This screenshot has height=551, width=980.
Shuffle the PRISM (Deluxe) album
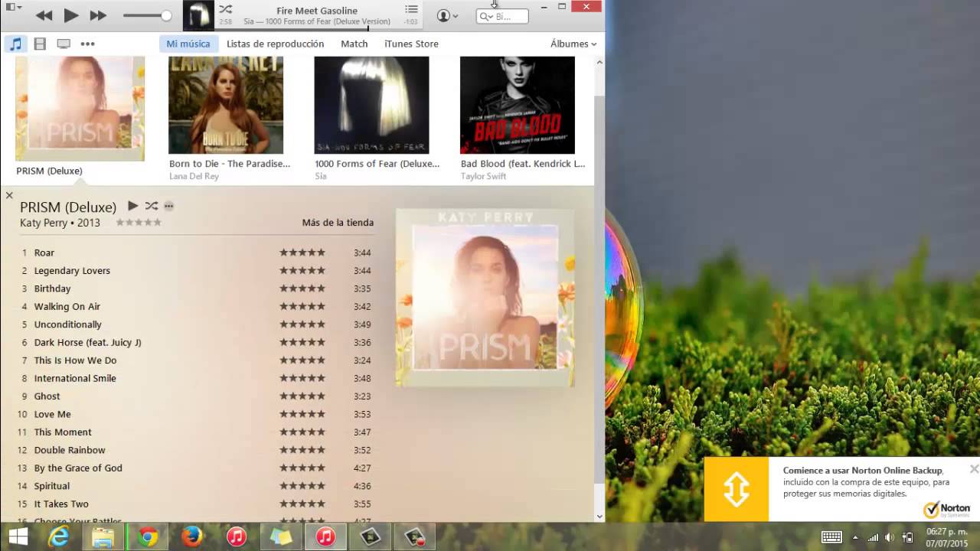(x=151, y=206)
